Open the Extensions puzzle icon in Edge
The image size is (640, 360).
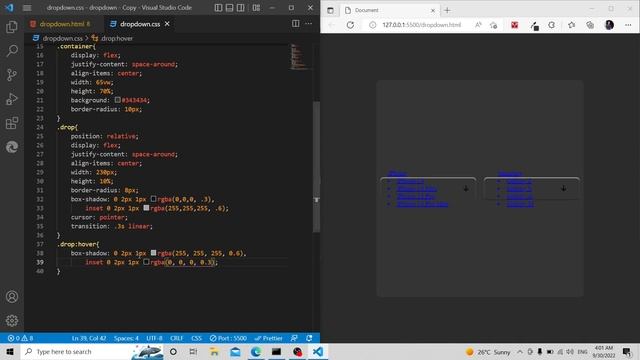point(551,25)
